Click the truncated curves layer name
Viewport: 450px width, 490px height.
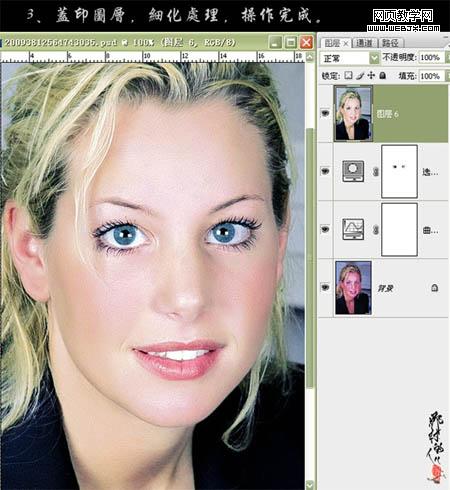click(430, 230)
